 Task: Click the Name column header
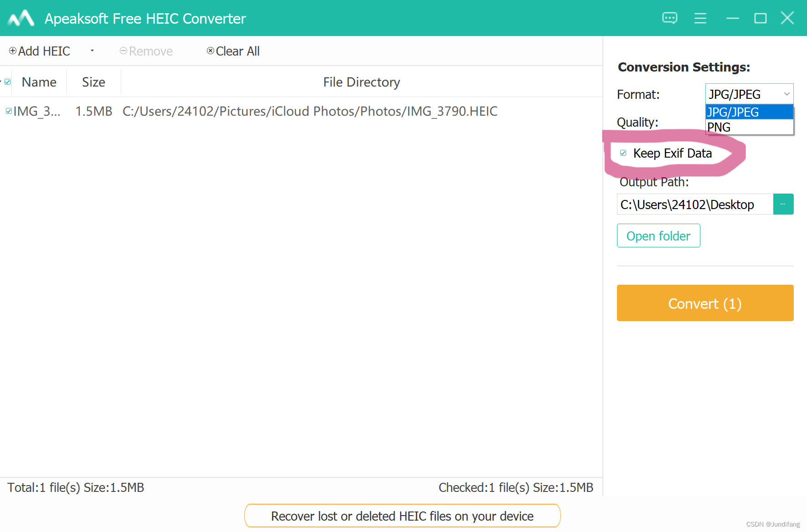[39, 82]
